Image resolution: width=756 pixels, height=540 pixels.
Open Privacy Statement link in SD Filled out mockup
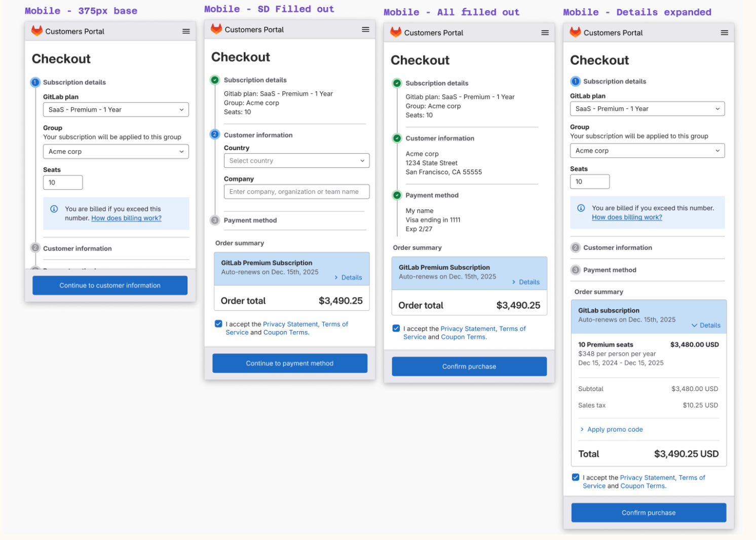pos(290,324)
